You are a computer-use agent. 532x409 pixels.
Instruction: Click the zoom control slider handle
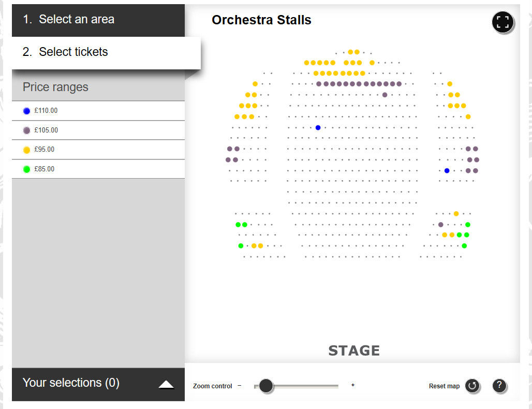[x=266, y=386]
